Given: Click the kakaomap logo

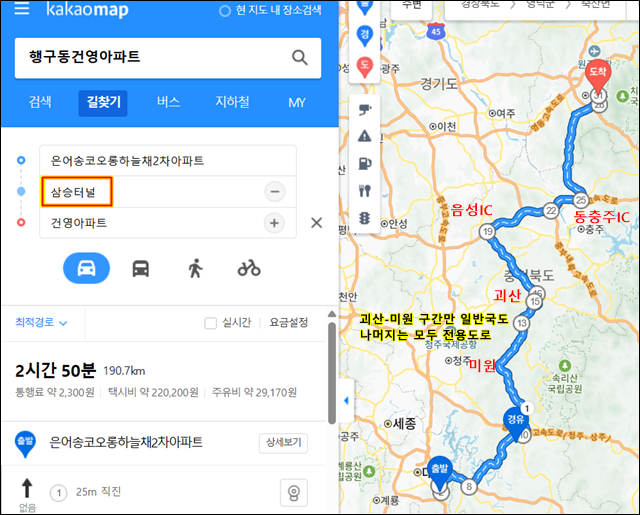Looking at the screenshot, I should click(x=87, y=9).
